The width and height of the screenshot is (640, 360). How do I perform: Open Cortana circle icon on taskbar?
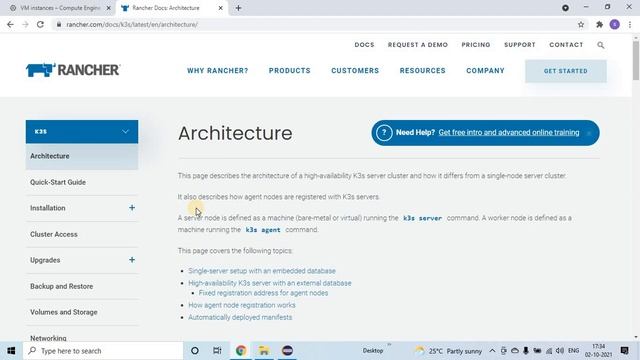tap(195, 351)
